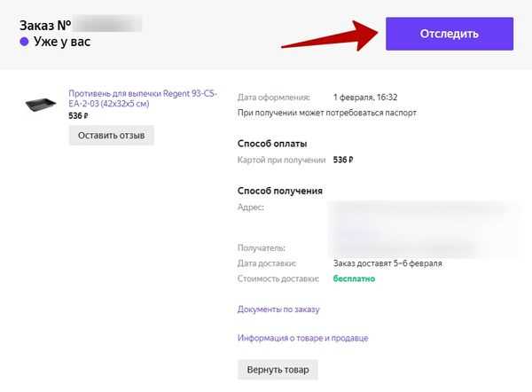
Task: Click the Адрес label
Action: click(251, 207)
